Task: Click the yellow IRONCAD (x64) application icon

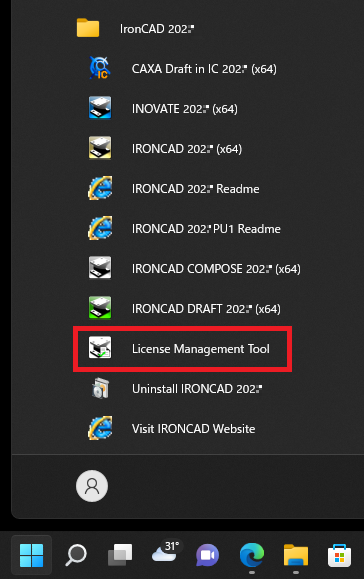Action: pyautogui.click(x=100, y=148)
